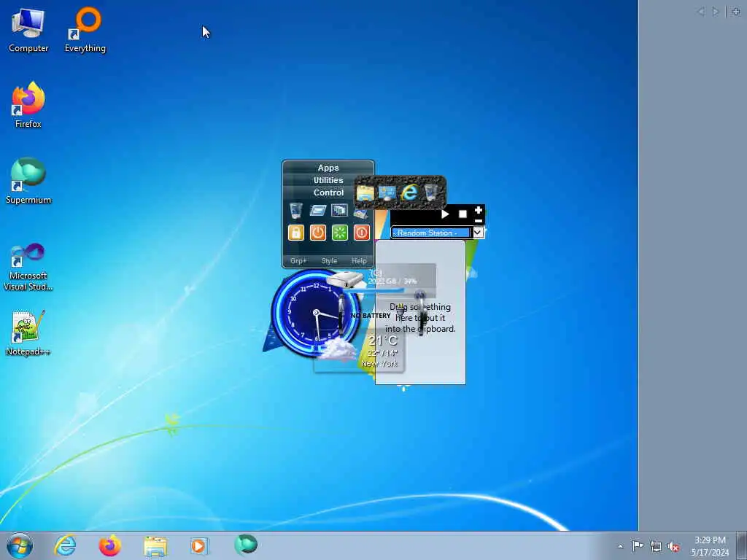Play the radio station

coord(445,214)
